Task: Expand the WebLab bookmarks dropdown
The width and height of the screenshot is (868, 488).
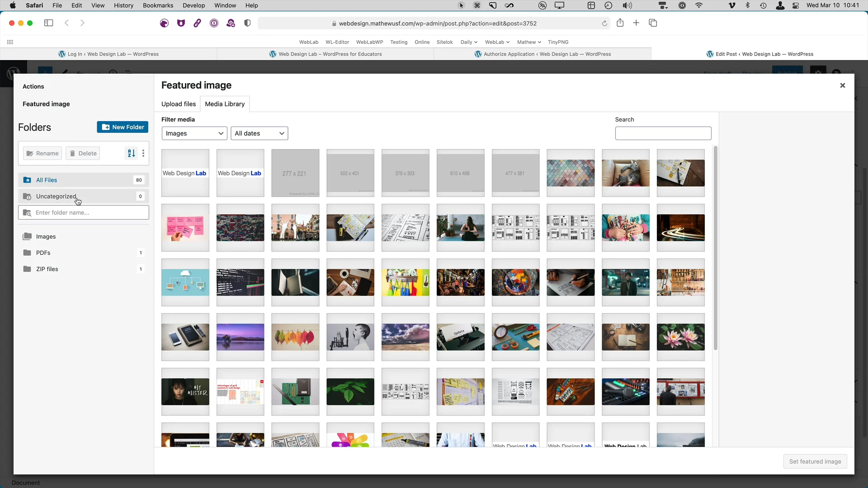Action: (497, 42)
